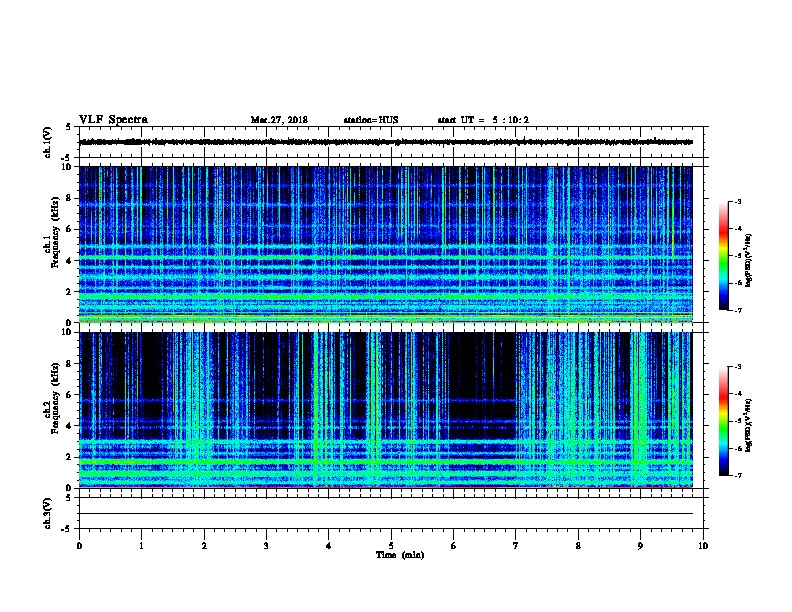This screenshot has width=792, height=612.
Task: Click time axis tick label '7'
Action: (516, 546)
